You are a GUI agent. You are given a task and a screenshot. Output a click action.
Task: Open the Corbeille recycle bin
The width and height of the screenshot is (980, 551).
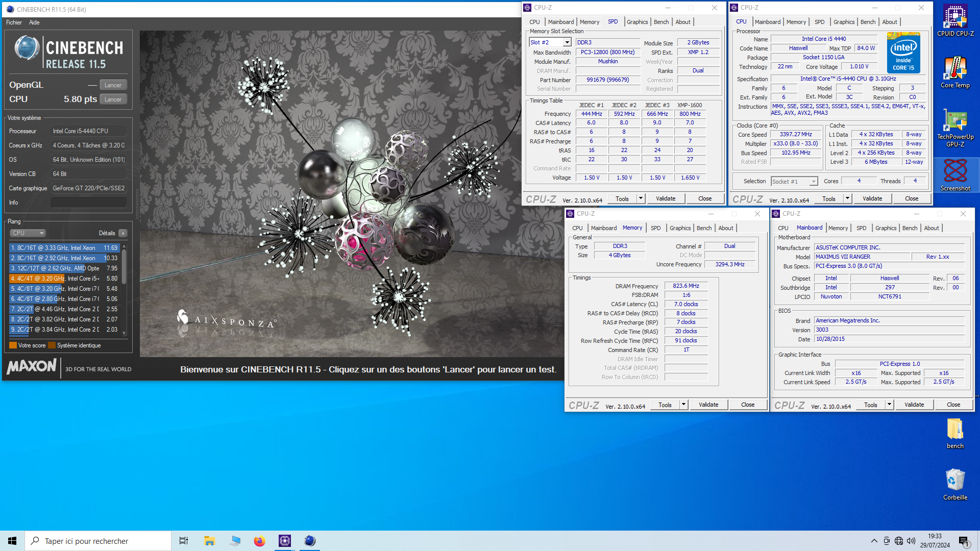click(x=955, y=485)
